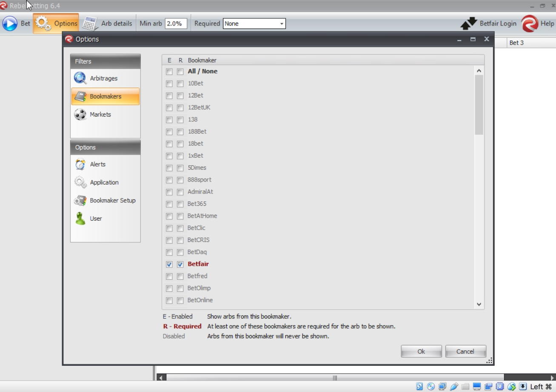Open the Markets filter page
The height and width of the screenshot is (392, 556).
[105, 114]
